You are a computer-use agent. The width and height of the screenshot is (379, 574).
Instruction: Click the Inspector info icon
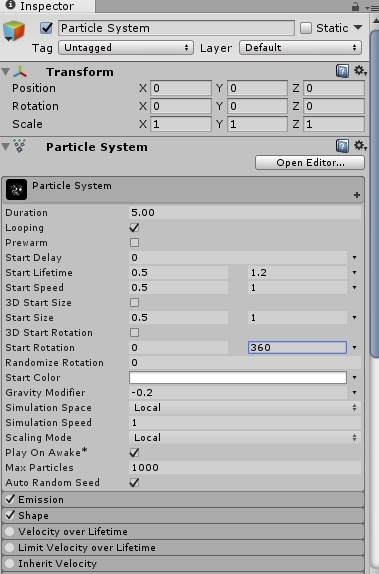[11, 5]
